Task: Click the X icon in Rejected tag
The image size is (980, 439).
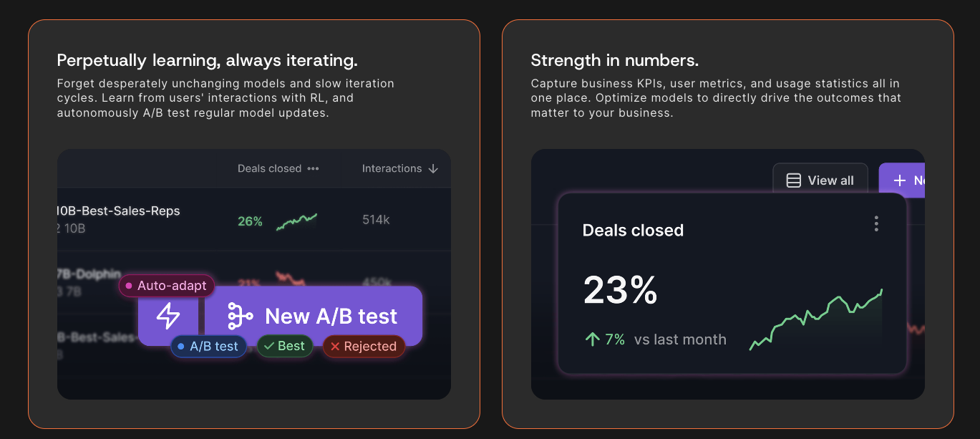Action: [335, 347]
